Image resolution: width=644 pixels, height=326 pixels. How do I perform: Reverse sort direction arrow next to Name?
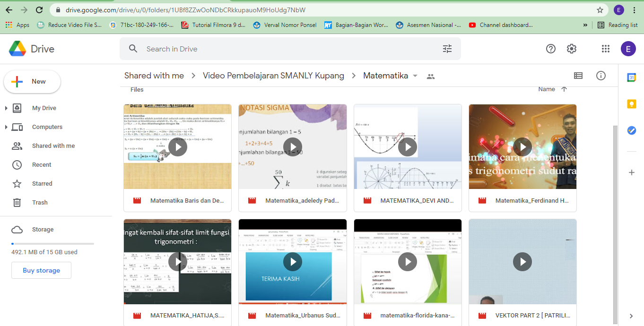click(x=564, y=89)
